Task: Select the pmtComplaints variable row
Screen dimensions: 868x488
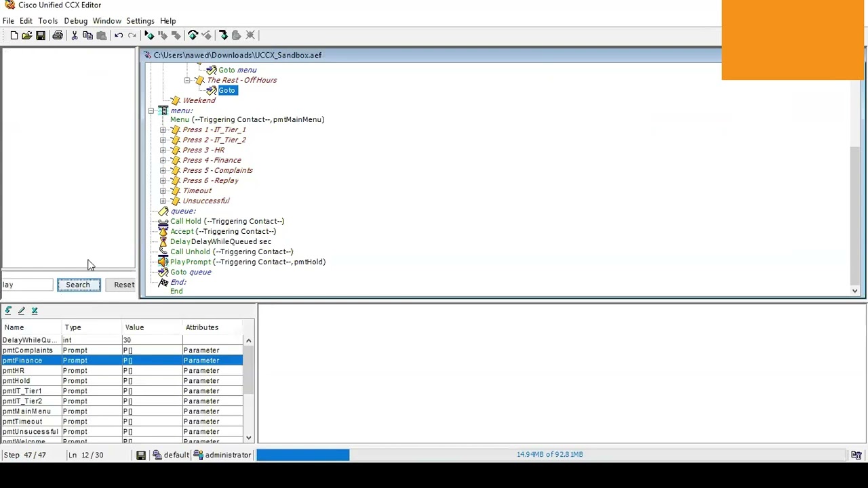Action: (122, 350)
